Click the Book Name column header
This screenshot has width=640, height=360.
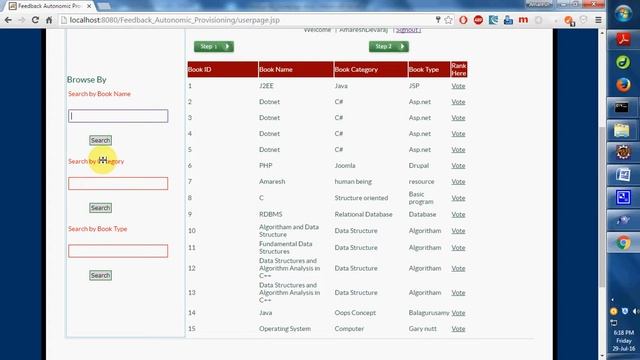296,69
